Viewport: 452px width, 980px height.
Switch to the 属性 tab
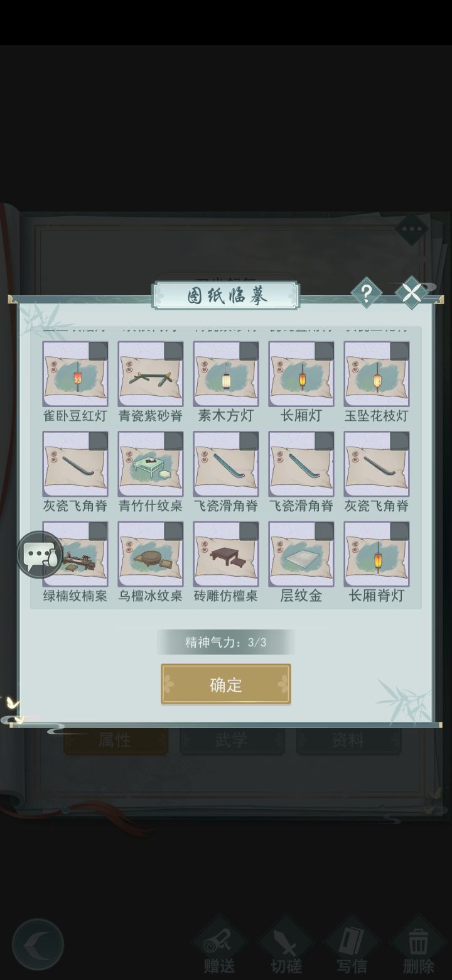coord(115,741)
